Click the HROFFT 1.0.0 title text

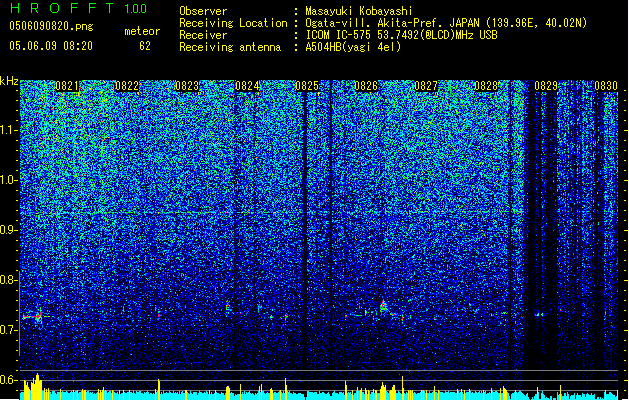coord(78,8)
